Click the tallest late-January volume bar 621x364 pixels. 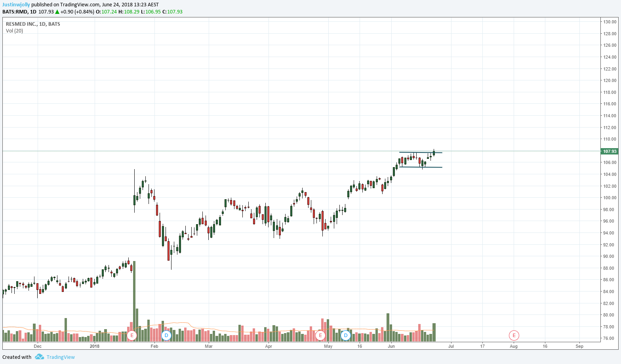134,301
